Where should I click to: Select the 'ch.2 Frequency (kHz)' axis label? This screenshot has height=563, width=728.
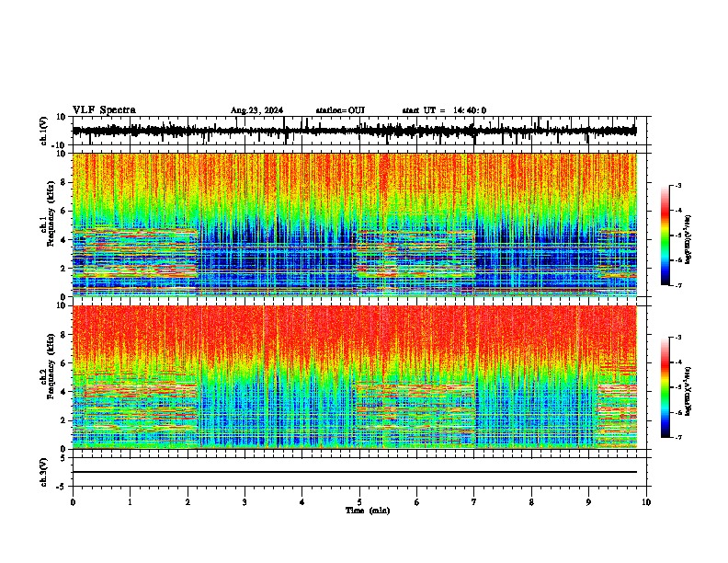48,366
